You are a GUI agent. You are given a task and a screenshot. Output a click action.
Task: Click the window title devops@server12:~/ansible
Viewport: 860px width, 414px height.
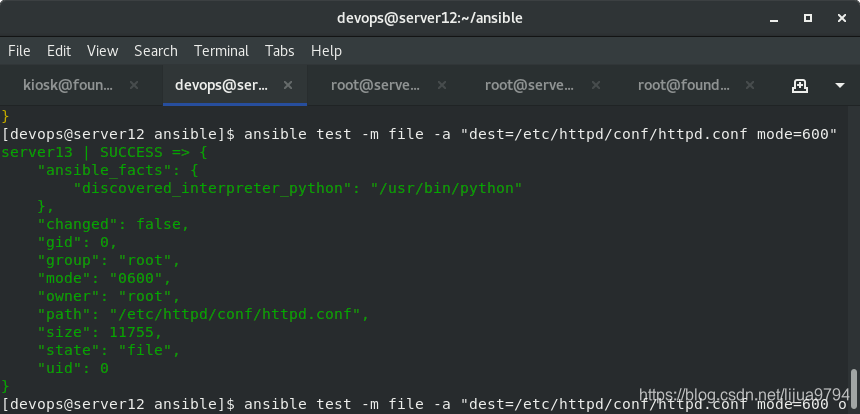[430, 18]
